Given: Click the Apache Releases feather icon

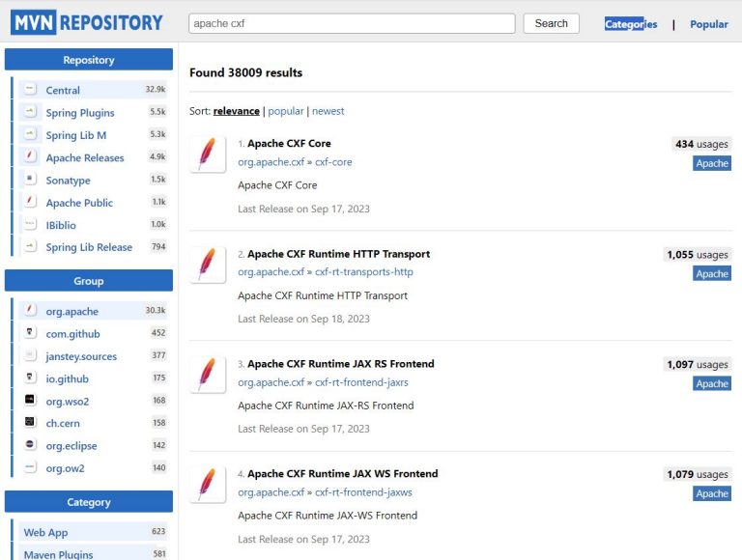Looking at the screenshot, I should 30,156.
